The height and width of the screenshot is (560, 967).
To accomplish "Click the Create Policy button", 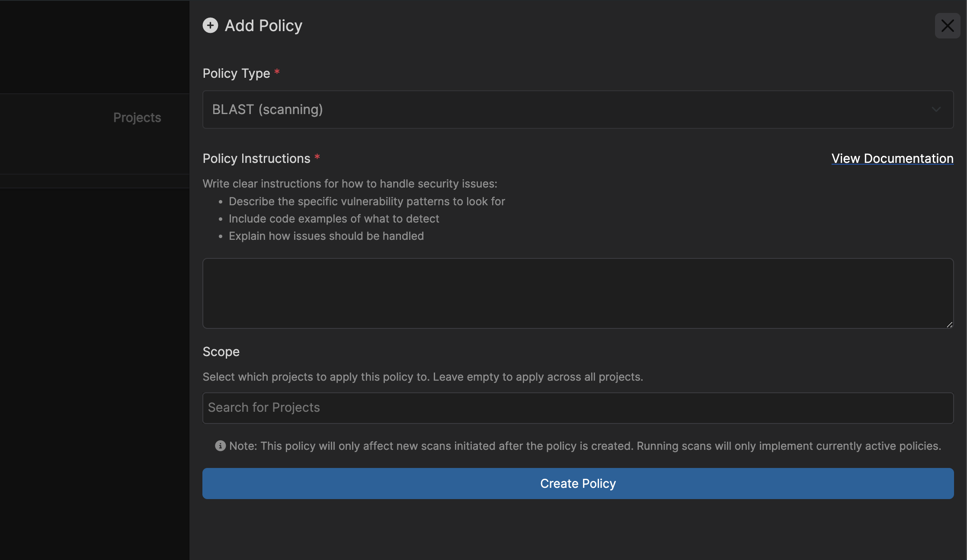I will [x=578, y=484].
